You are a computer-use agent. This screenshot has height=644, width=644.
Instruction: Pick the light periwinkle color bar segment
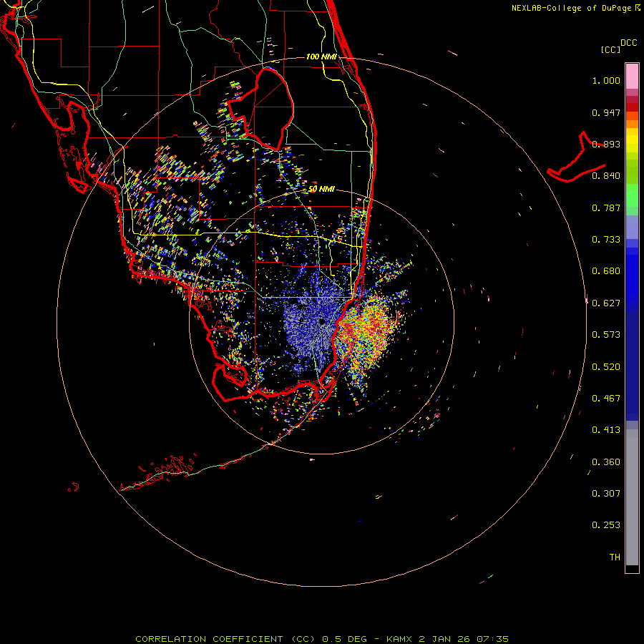click(x=632, y=227)
